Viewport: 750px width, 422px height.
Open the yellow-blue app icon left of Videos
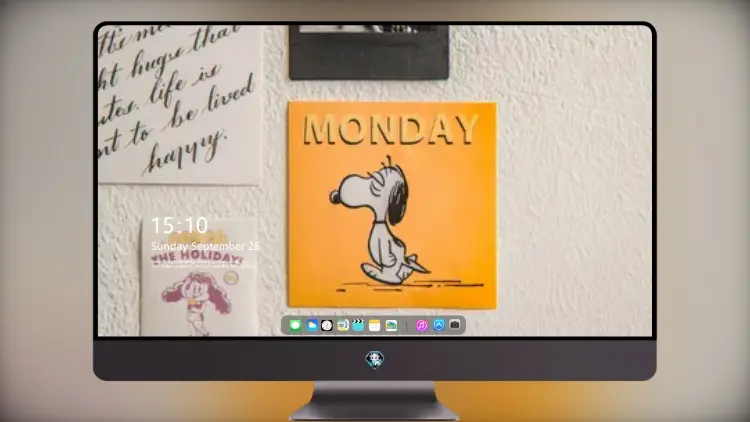[x=342, y=325]
